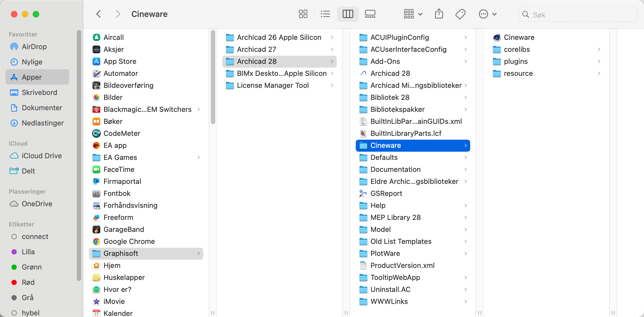Select BuiltInLibraryParts.lcf file
This screenshot has height=317, width=644.
click(413, 133)
